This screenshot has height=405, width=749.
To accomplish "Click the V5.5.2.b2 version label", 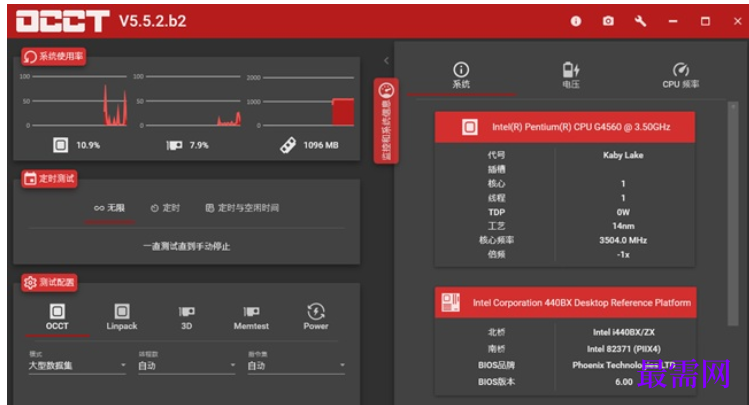I will point(152,21).
